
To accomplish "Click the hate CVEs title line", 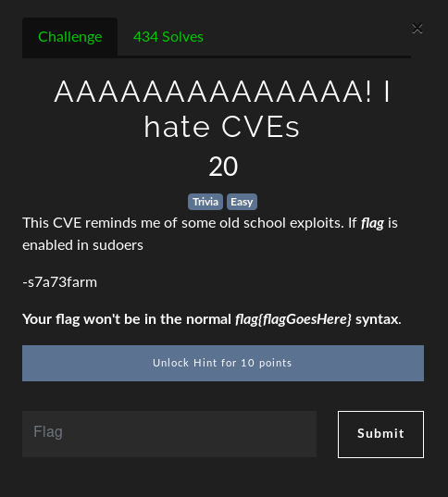I will 222,127.
